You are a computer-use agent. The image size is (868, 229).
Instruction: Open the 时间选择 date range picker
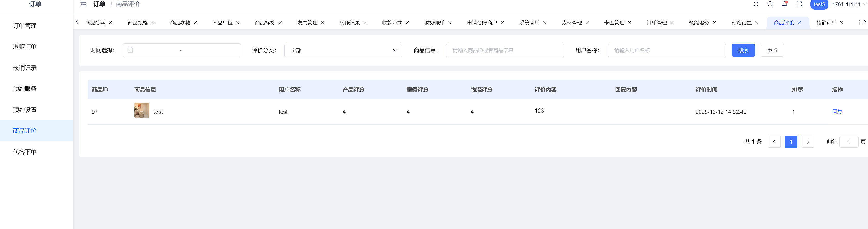point(182,50)
